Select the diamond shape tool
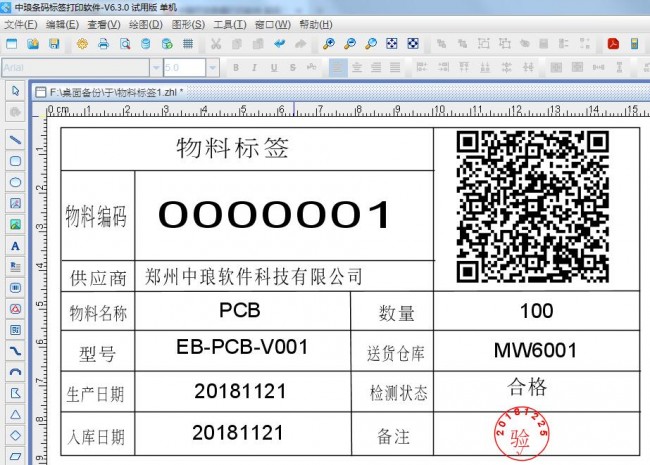Screen dimensions: 650x465 (15, 435)
